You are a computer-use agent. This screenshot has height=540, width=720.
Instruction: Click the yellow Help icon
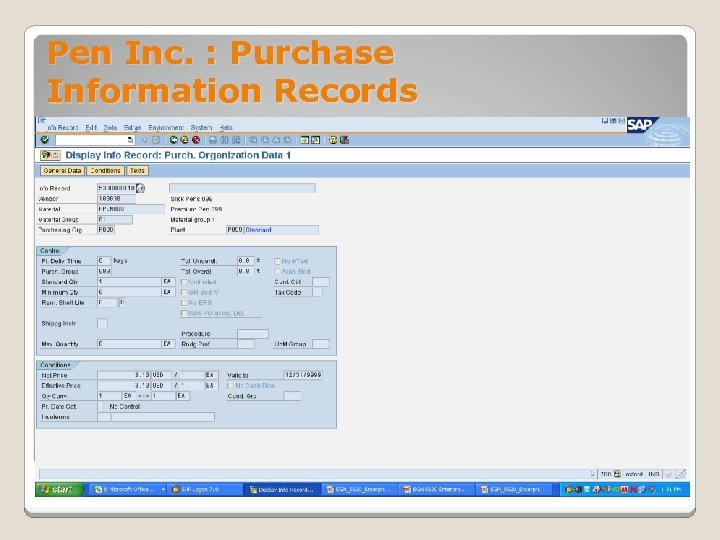point(333,140)
